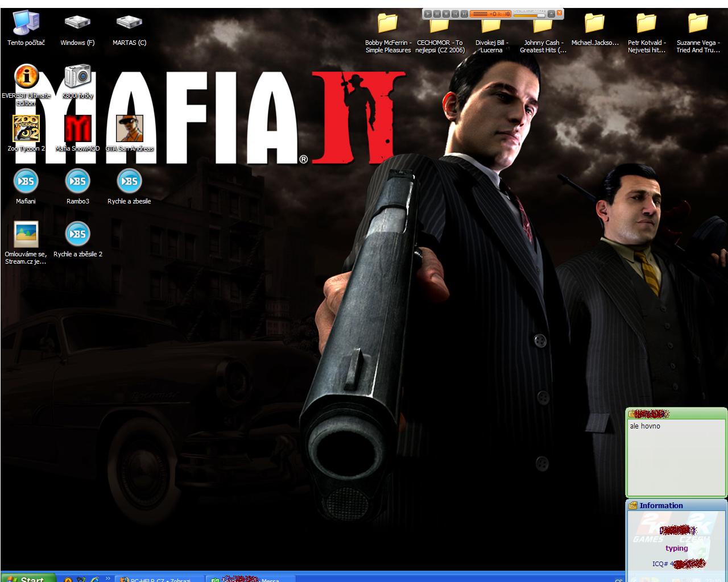Open the Michael Jackson folder
This screenshot has width=728, height=582.
click(x=595, y=30)
